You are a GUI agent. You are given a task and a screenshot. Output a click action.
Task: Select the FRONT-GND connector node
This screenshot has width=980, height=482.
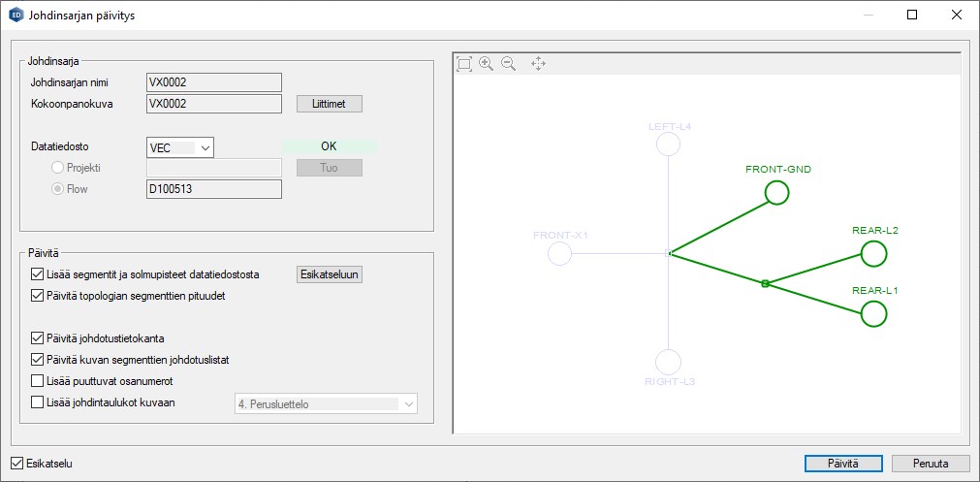click(777, 193)
